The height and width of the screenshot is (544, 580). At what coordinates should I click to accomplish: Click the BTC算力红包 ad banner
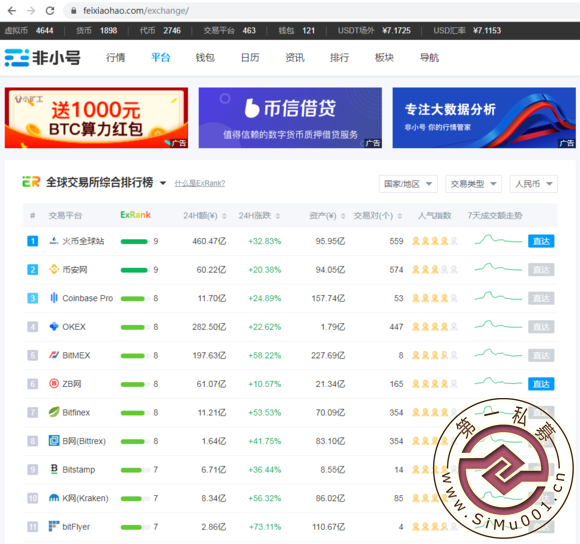coord(96,118)
